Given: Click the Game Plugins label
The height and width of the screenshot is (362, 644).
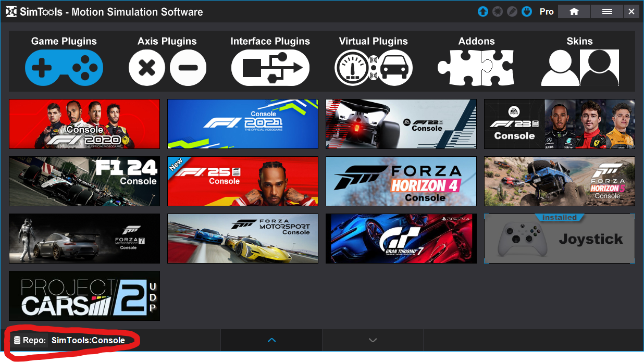Looking at the screenshot, I should [x=64, y=41].
